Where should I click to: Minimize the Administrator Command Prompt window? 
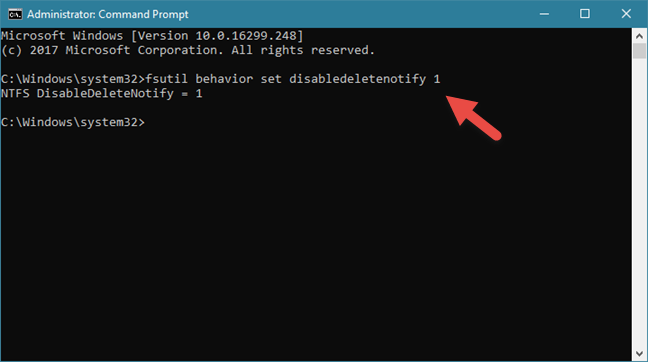pos(544,14)
